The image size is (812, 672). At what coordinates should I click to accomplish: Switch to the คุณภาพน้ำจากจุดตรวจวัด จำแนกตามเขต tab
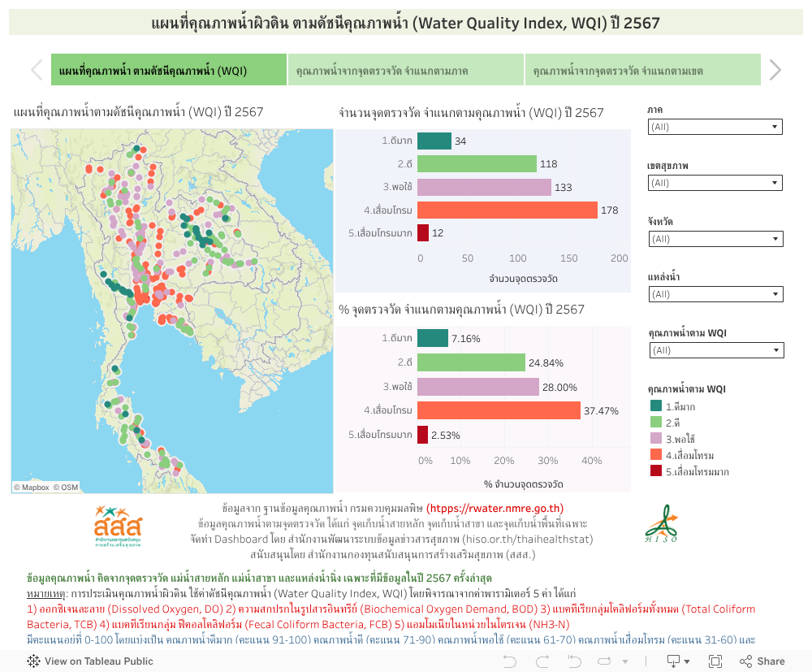click(645, 70)
